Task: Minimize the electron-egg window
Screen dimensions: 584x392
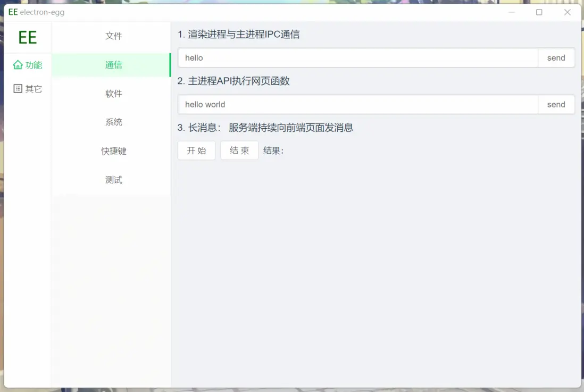Action: pos(511,12)
